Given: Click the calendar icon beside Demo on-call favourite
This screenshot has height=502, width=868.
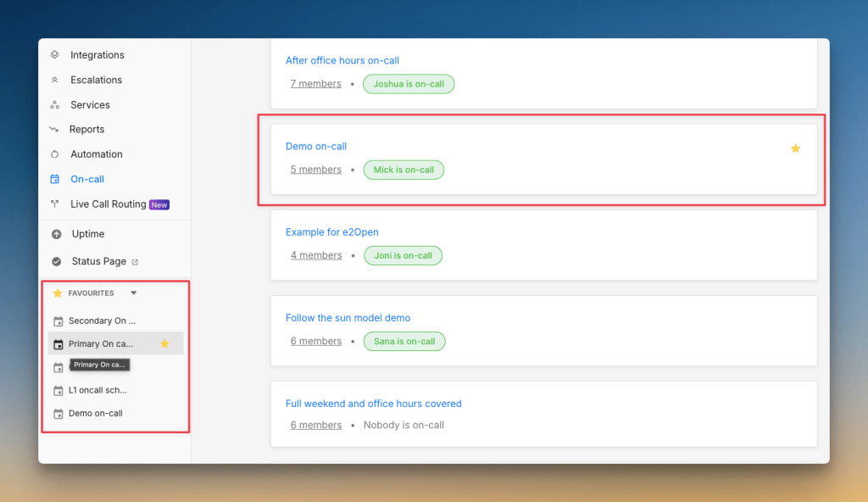Looking at the screenshot, I should [x=57, y=413].
